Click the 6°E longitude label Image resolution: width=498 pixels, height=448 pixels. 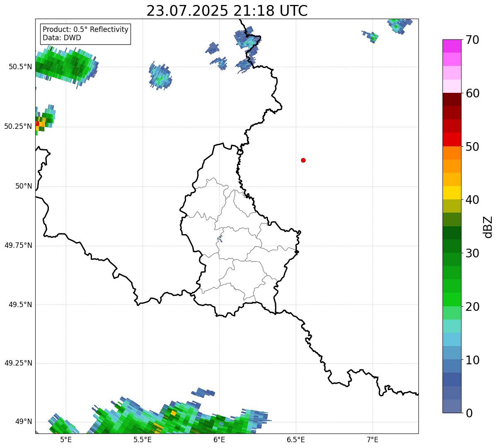click(x=219, y=440)
